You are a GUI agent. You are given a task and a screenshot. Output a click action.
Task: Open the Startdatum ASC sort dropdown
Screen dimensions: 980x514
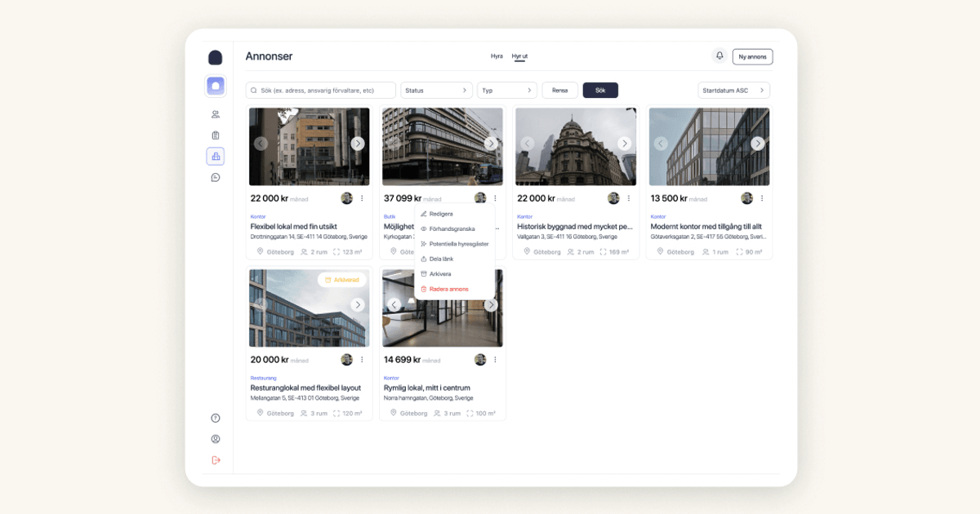(x=733, y=91)
